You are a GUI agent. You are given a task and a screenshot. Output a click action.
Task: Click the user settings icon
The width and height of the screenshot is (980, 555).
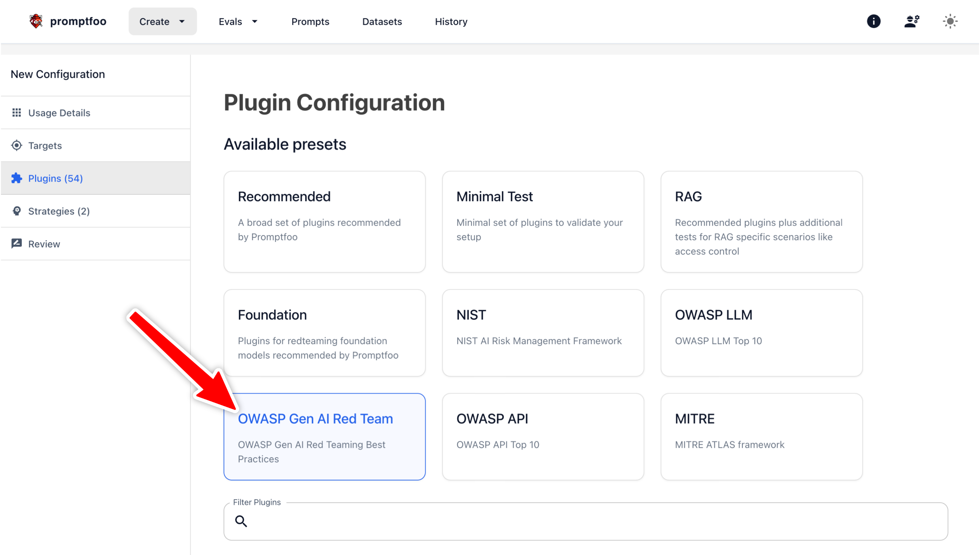click(911, 21)
